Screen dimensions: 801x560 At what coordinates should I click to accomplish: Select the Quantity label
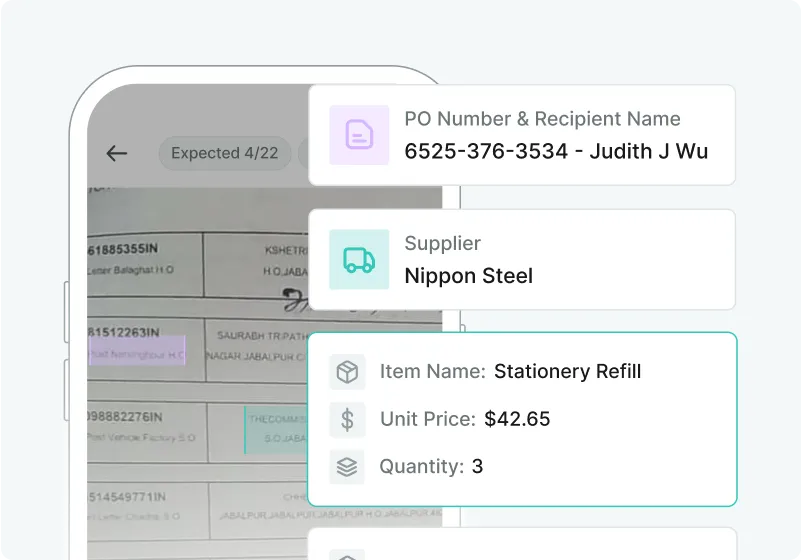pyautogui.click(x=421, y=466)
